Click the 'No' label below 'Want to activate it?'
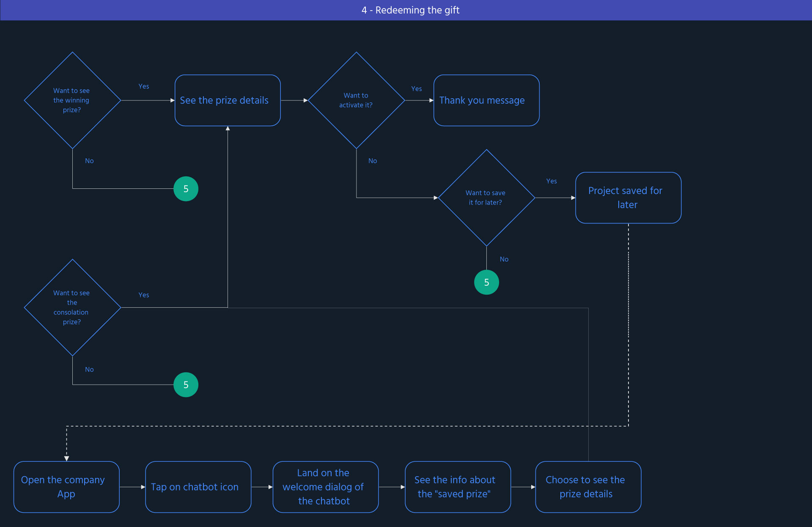Image resolution: width=812 pixels, height=527 pixels. pyautogui.click(x=373, y=161)
